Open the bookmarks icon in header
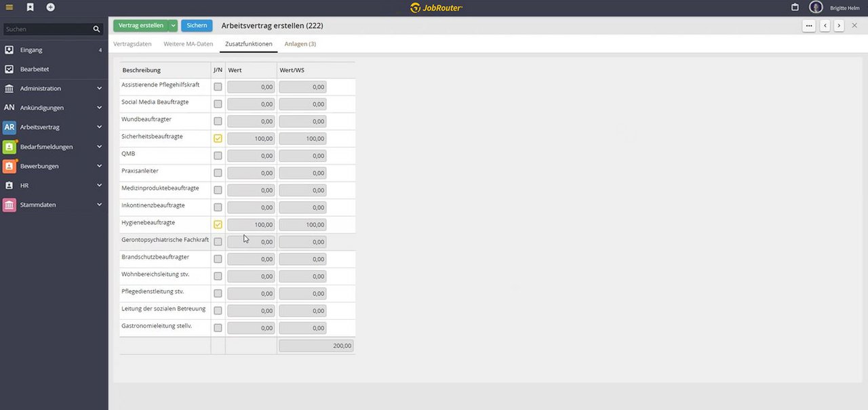This screenshot has height=410, width=868. point(30,7)
